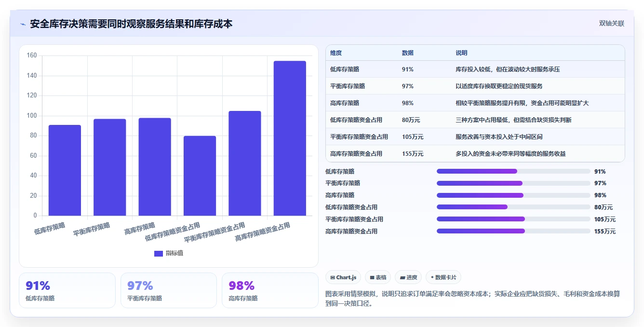Click the 表格 tag

pos(378,277)
